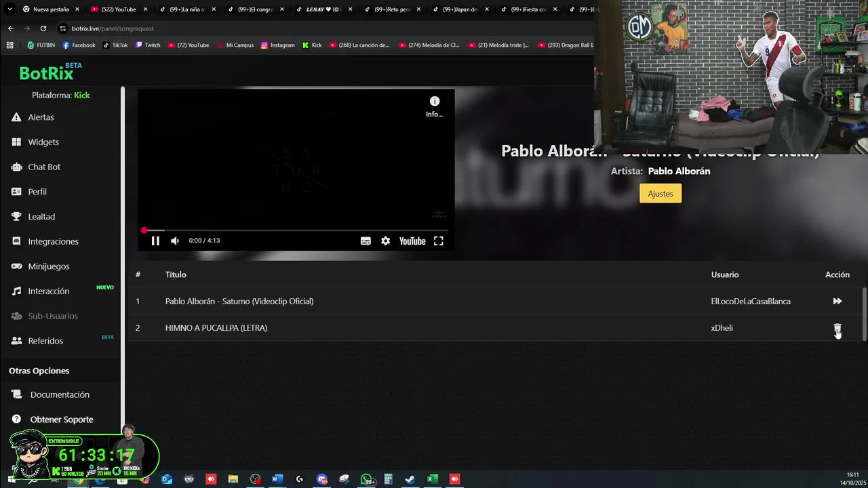Open the browser apps grid

9,45
